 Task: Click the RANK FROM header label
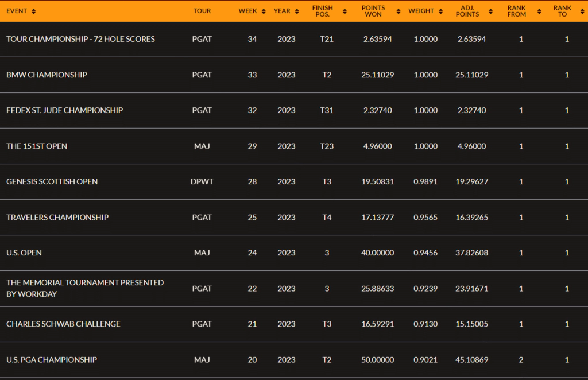[x=516, y=11]
